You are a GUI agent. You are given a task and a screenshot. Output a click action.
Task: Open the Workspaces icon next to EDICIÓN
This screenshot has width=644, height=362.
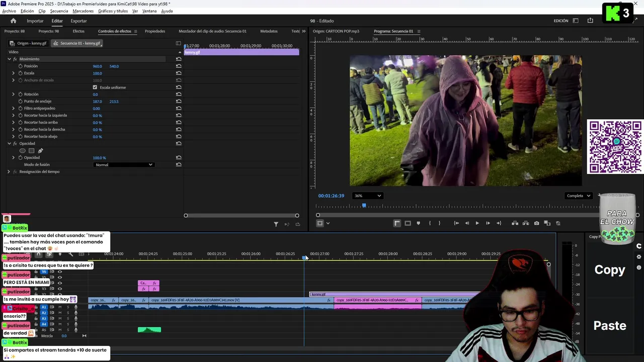click(x=576, y=21)
